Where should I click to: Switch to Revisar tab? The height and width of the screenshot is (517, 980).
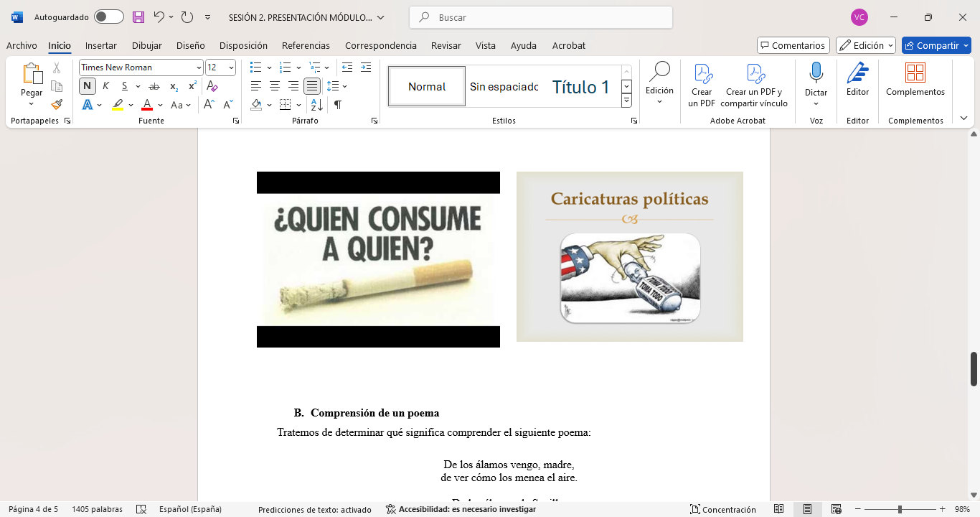tap(446, 45)
